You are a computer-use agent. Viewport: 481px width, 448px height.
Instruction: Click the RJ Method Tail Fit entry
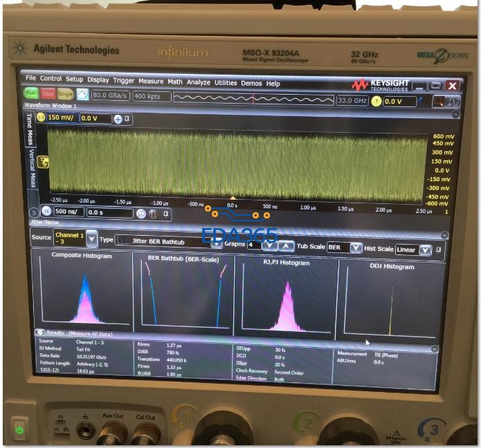[x=64, y=348]
